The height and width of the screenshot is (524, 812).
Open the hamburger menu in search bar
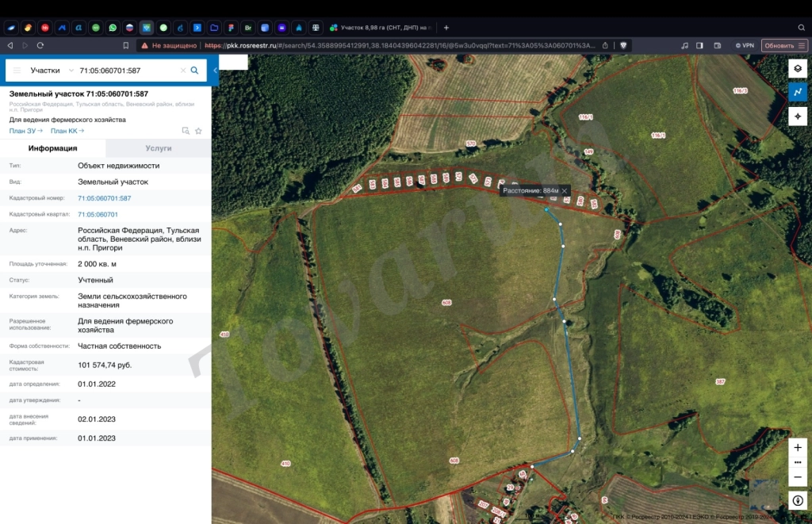[x=17, y=71]
